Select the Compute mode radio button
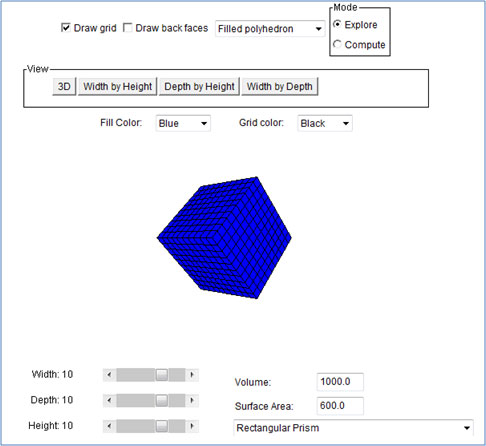Screen dimensions: 486x446 [337, 44]
